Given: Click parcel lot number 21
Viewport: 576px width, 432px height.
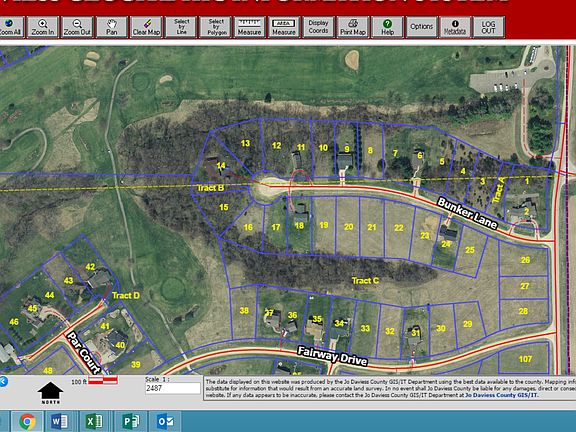Looking at the screenshot, I should (x=372, y=227).
